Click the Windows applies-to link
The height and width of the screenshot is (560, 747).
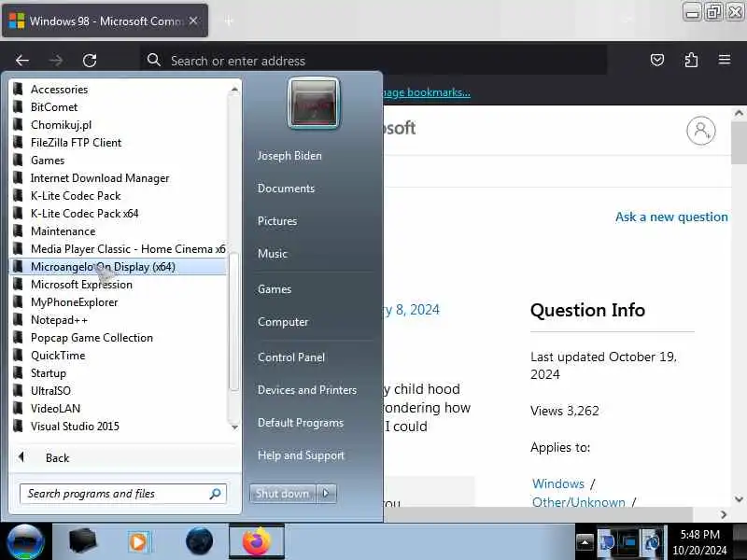pos(557,483)
